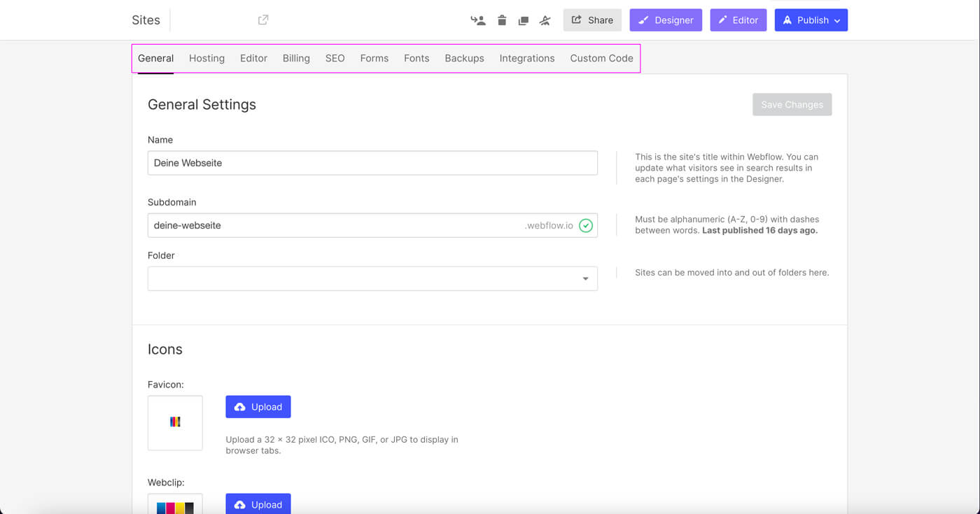Screen dimensions: 980x514
Task: Switch to the Custom Code tab
Action: [601, 58]
